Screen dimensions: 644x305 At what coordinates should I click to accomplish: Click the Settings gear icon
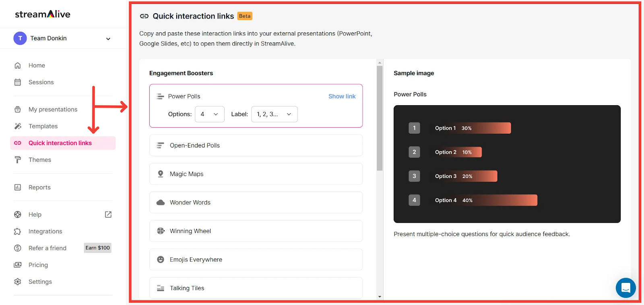[18, 282]
